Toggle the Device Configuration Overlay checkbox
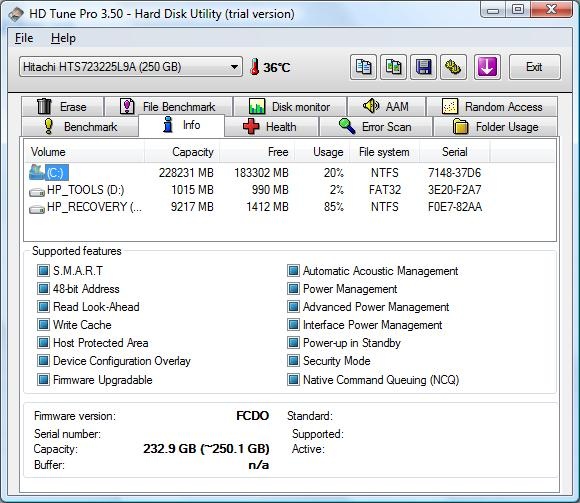The image size is (580, 503). point(43,360)
